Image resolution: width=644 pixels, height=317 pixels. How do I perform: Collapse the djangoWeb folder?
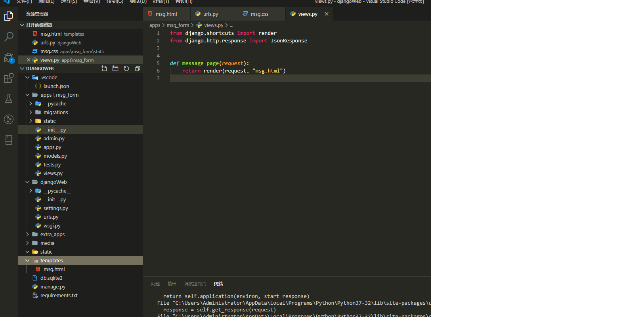coord(80,182)
